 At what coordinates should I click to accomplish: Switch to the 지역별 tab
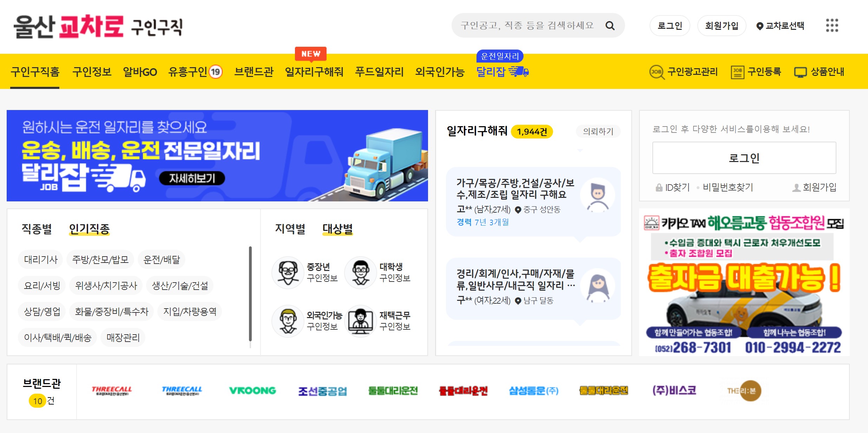pyautogui.click(x=290, y=229)
